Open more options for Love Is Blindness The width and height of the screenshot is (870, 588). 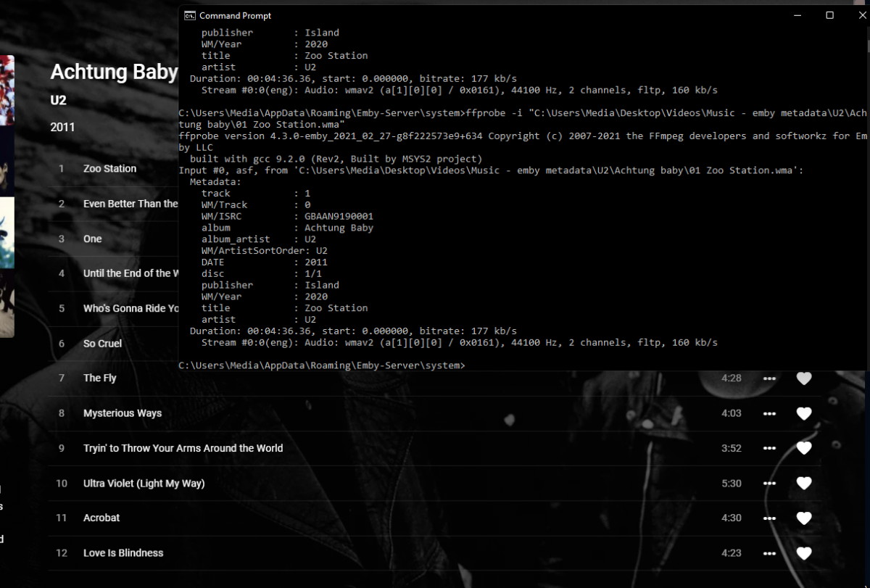point(769,553)
